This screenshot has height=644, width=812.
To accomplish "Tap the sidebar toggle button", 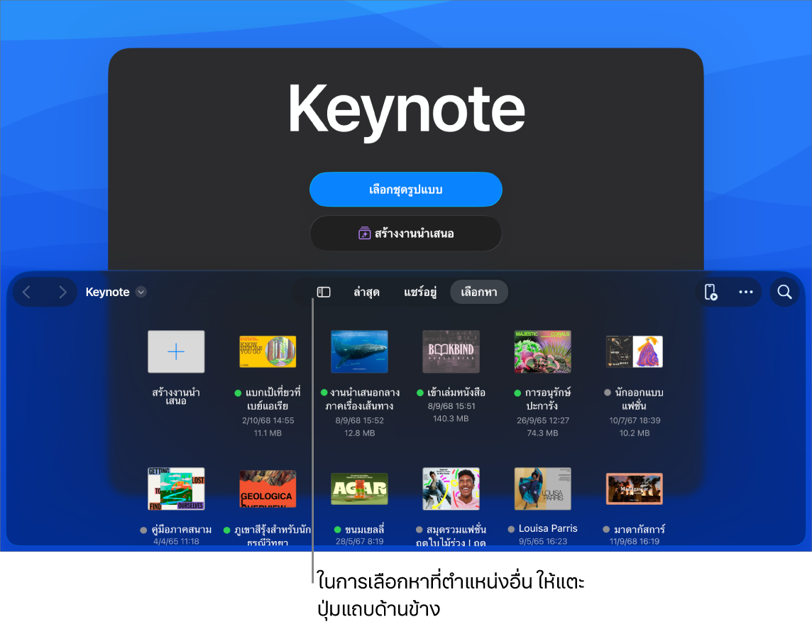I will [x=324, y=293].
